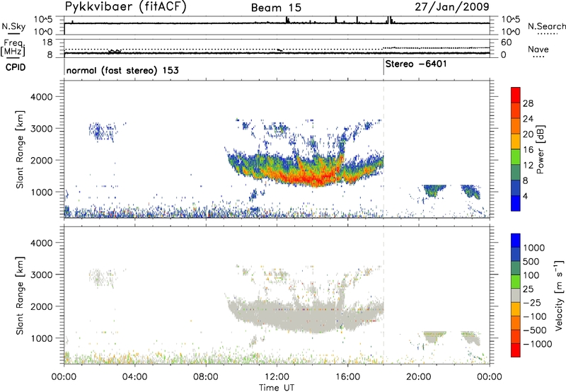Screen dimensions: 566x392
Task: Click the 12:00 time axis tick label
Action: [x=277, y=377]
